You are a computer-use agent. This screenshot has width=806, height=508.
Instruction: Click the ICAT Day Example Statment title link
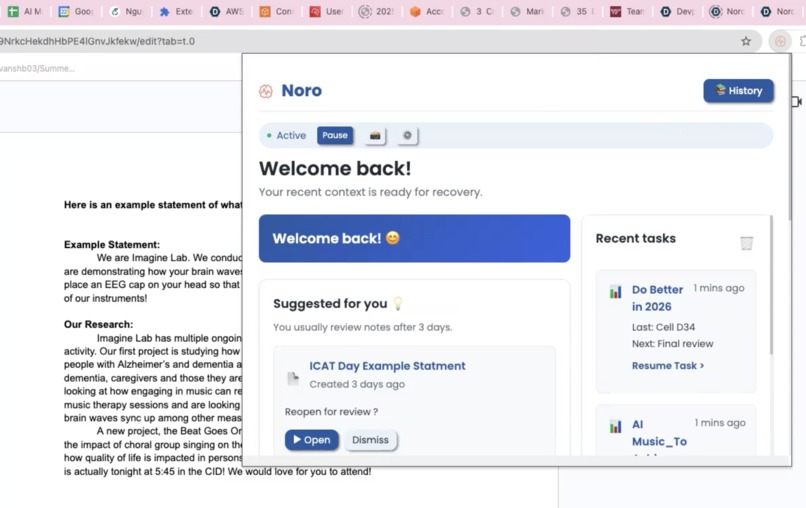tap(387, 366)
